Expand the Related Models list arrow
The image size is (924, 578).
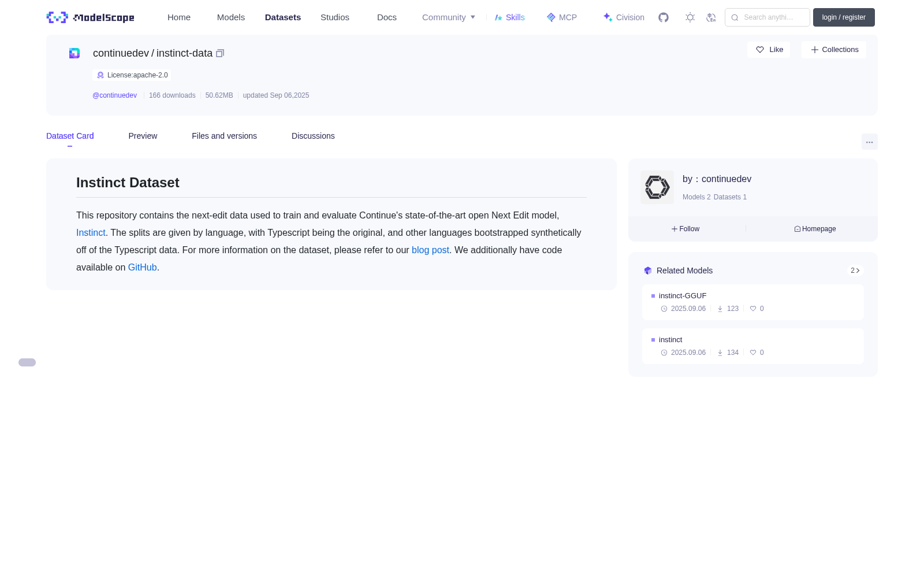(x=855, y=271)
